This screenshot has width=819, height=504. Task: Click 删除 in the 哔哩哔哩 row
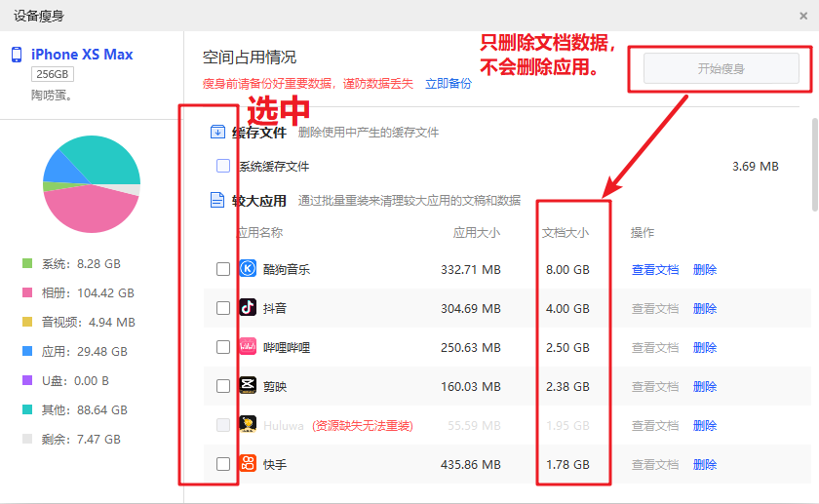[x=705, y=347]
